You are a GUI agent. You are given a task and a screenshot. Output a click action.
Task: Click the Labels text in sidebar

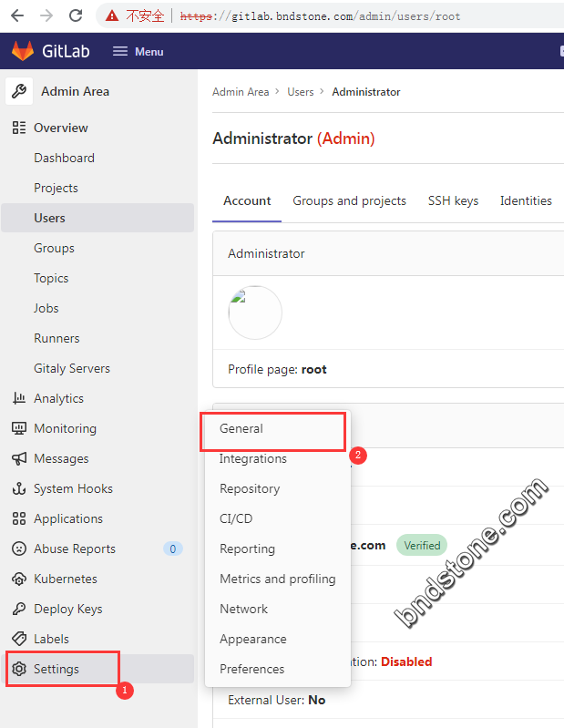52,639
